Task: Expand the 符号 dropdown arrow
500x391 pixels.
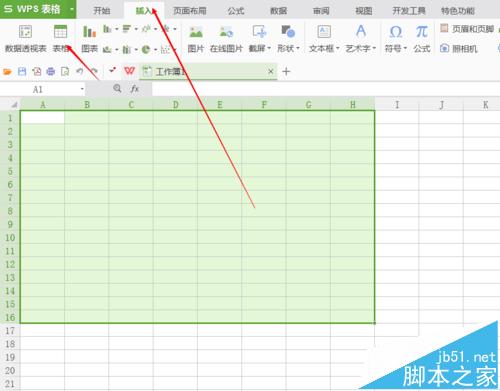Action: click(x=405, y=48)
